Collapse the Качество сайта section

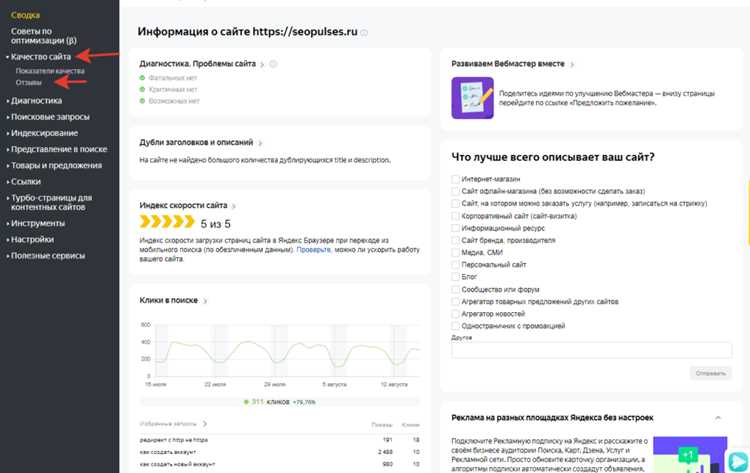pos(41,57)
